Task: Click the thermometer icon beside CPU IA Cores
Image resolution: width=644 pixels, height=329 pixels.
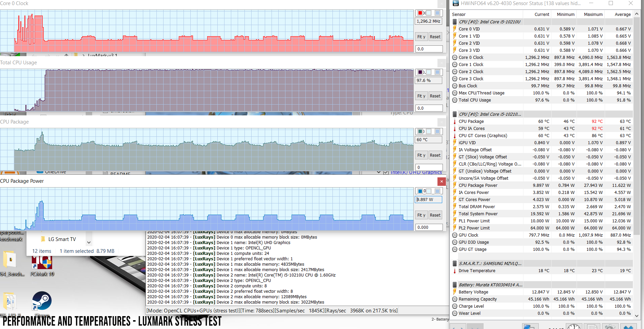Action: tap(455, 128)
